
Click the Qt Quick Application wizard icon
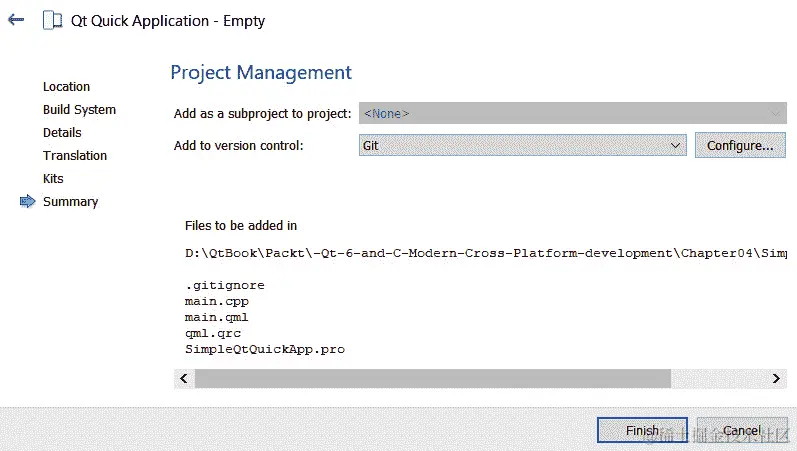[52, 20]
